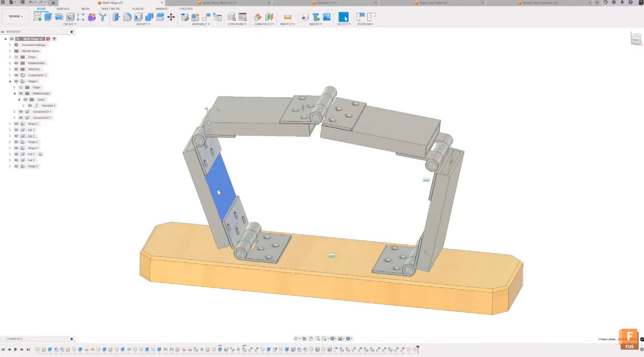The image size is (644, 357).
Task: Click the Select tool icon
Action: tap(343, 17)
